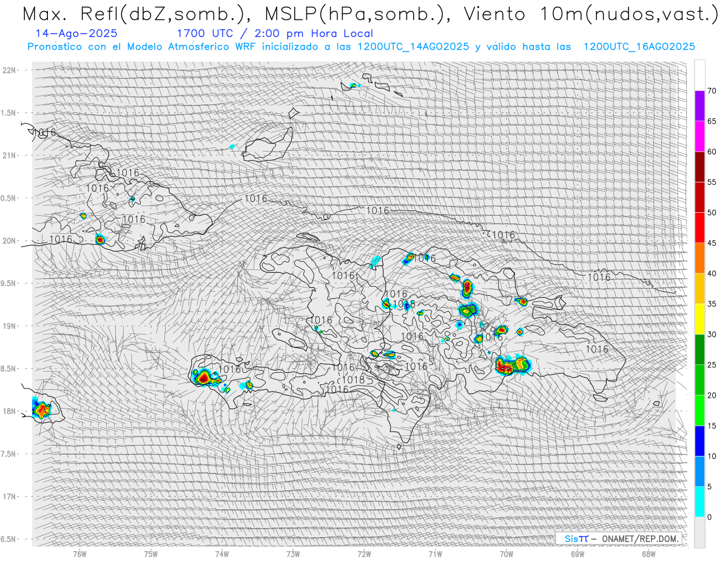
Task: Click the '19N' latitude label
Action: pos(9,326)
